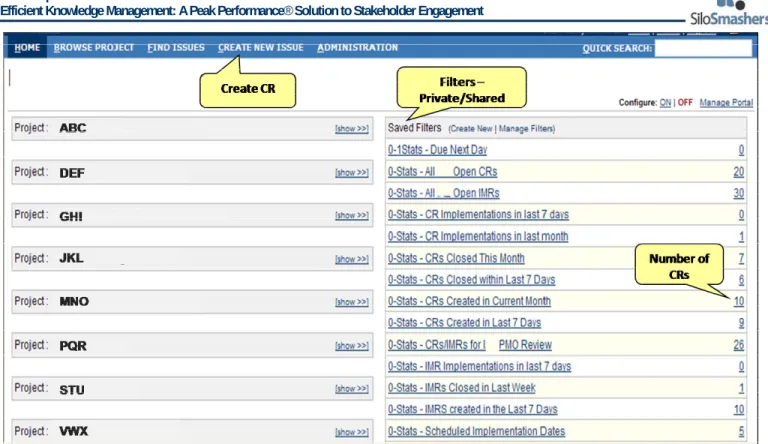Image resolution: width=768 pixels, height=444 pixels.
Task: Turn portal Configure ON
Action: 665,102
